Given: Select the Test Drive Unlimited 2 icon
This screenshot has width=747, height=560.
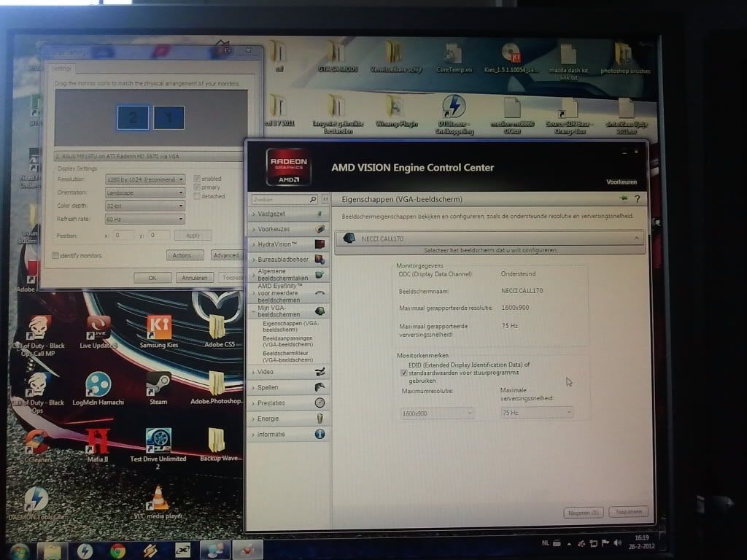Looking at the screenshot, I should (158, 448).
